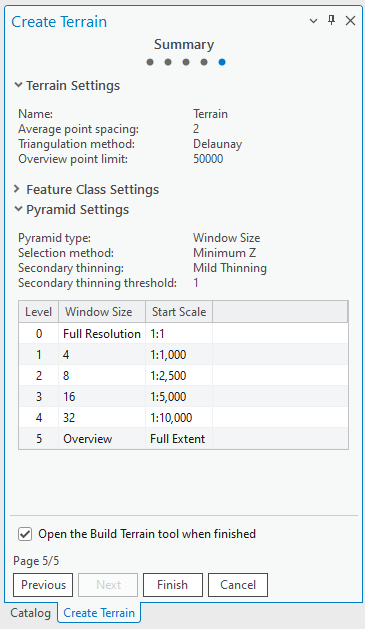Click the disabled Next button

(108, 585)
